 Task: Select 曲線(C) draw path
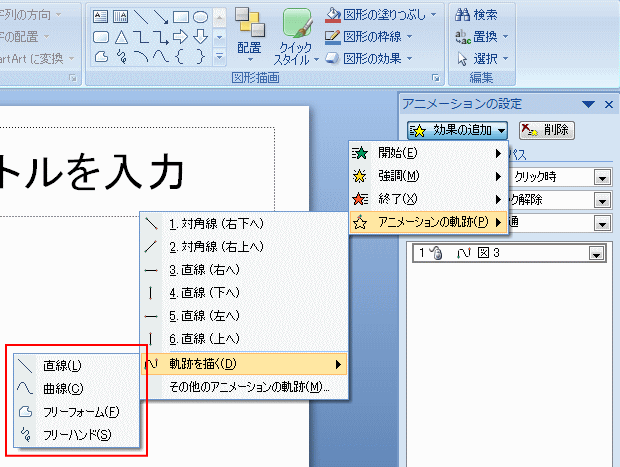tap(76, 389)
